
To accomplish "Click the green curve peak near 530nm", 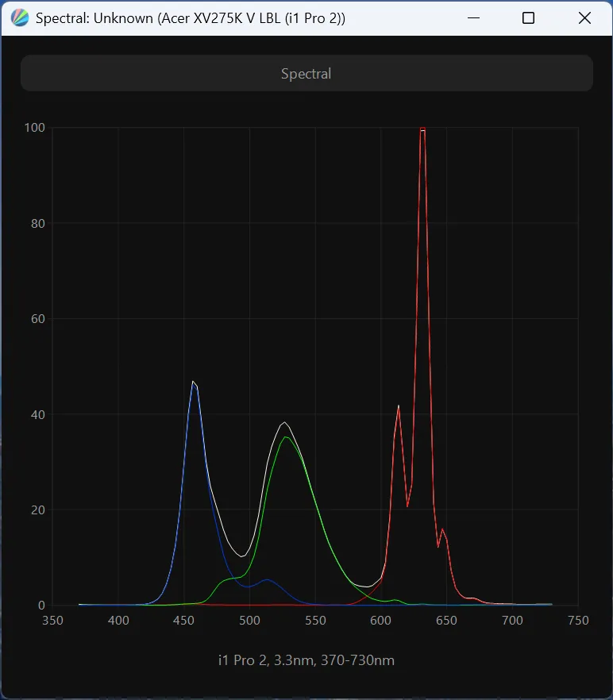I will tap(286, 437).
